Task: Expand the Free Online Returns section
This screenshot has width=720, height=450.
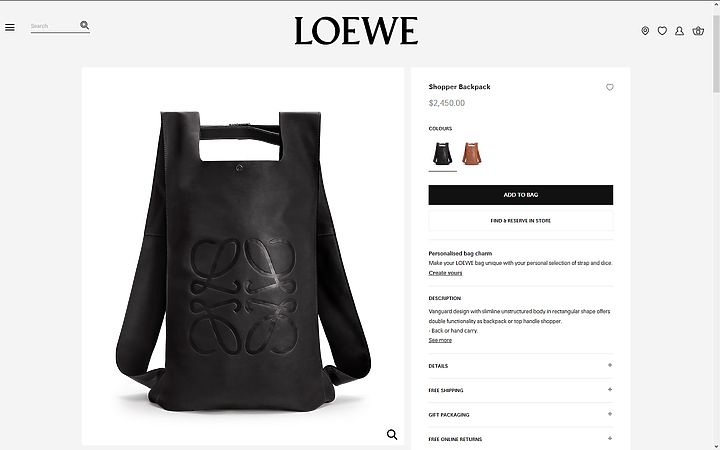Action: point(521,439)
